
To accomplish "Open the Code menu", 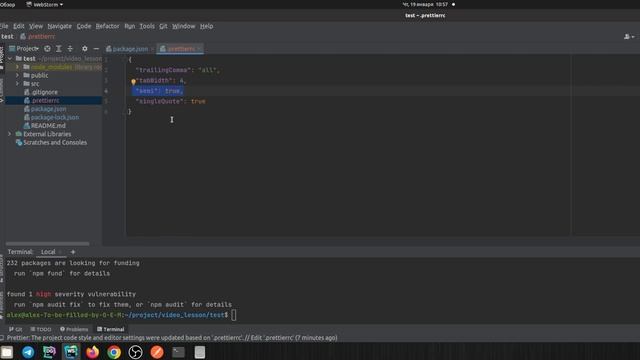I will click(84, 26).
